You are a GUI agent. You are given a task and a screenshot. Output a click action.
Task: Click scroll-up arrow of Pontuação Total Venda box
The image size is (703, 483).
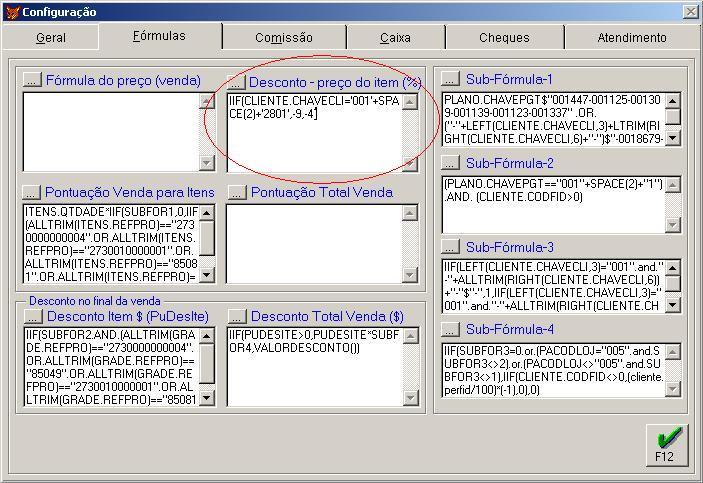(410, 213)
